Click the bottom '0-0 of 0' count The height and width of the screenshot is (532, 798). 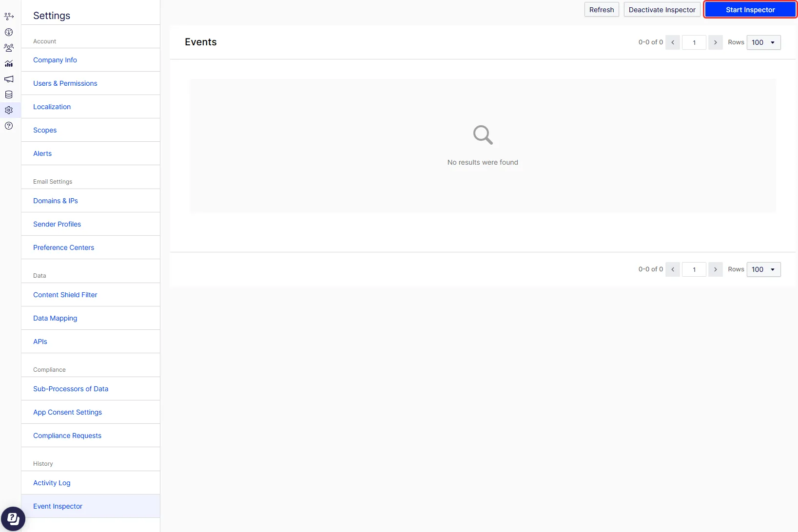click(651, 269)
